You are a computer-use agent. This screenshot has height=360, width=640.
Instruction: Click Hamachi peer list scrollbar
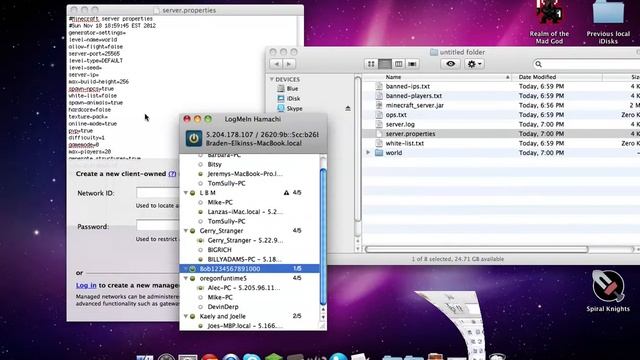(323, 237)
